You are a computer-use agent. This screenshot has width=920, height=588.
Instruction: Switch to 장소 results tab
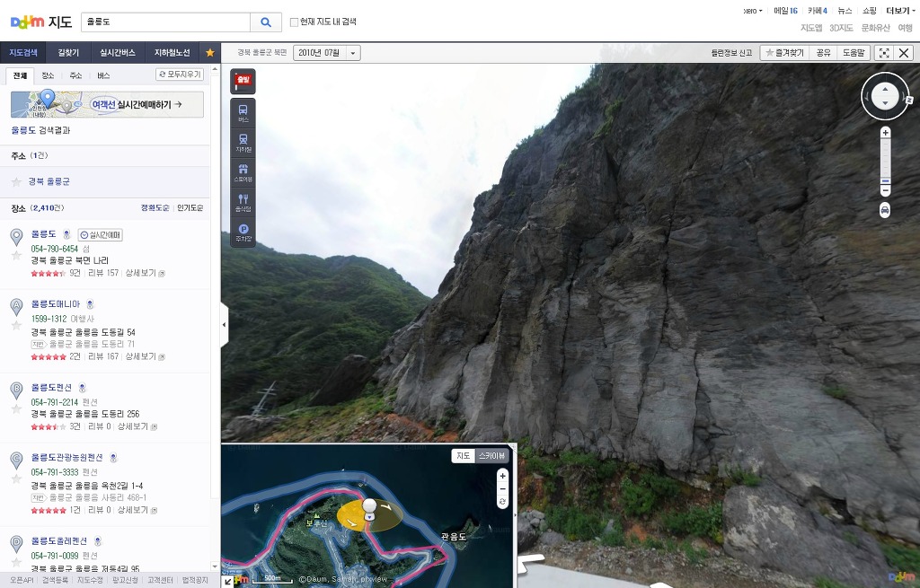pyautogui.click(x=48, y=75)
